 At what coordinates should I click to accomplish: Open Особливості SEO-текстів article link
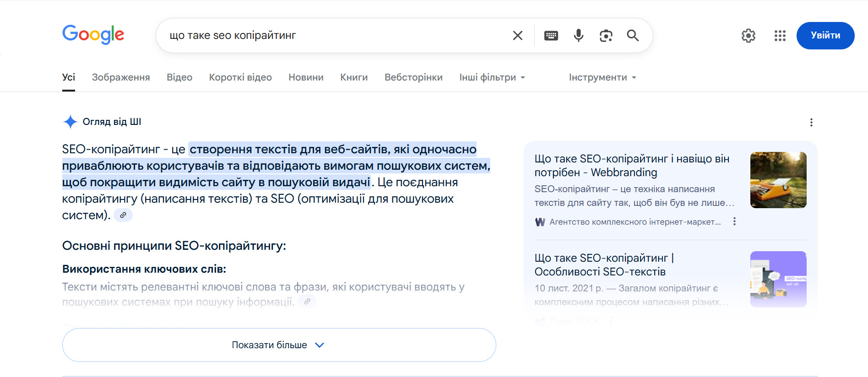tap(604, 265)
